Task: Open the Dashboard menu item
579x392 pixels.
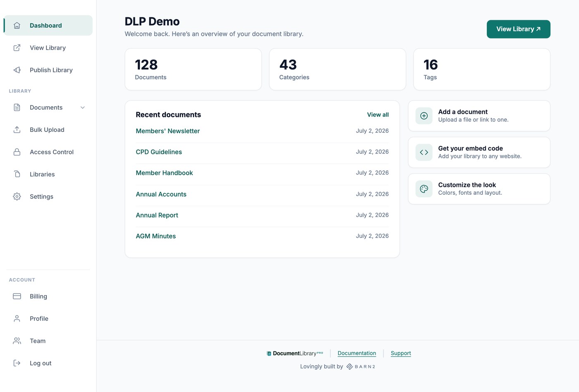Action: [x=48, y=25]
